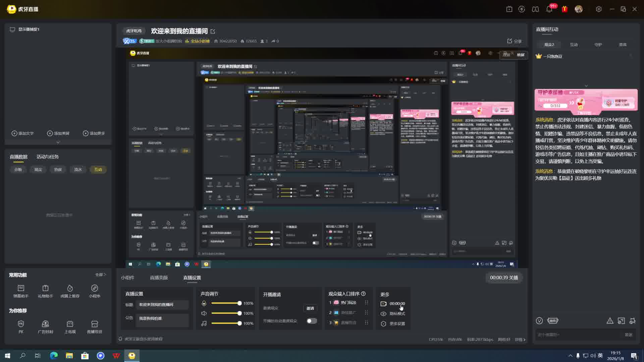Open the 上电视 feature icon

click(x=70, y=326)
